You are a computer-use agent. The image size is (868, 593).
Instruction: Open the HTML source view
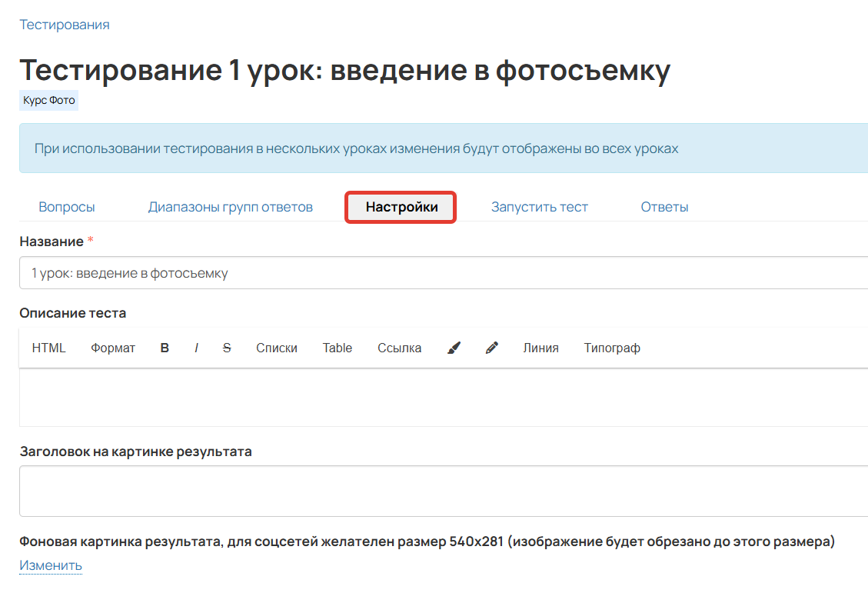pos(49,348)
